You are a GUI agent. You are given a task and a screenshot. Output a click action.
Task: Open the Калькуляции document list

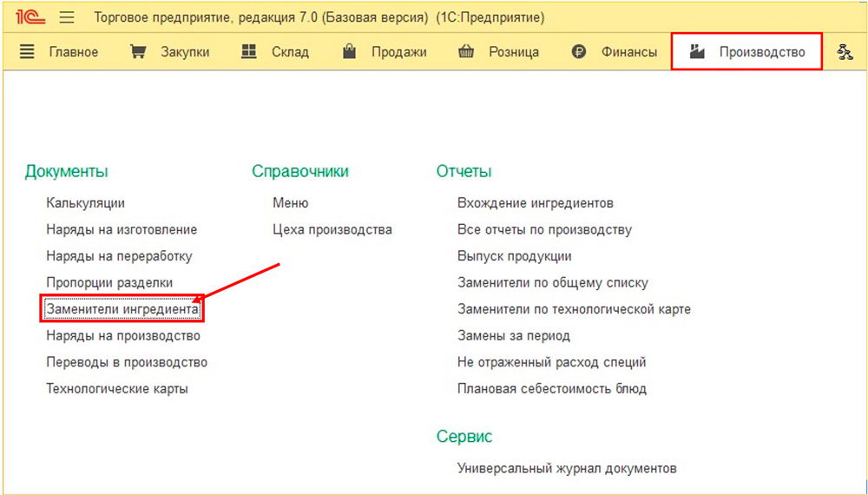85,203
